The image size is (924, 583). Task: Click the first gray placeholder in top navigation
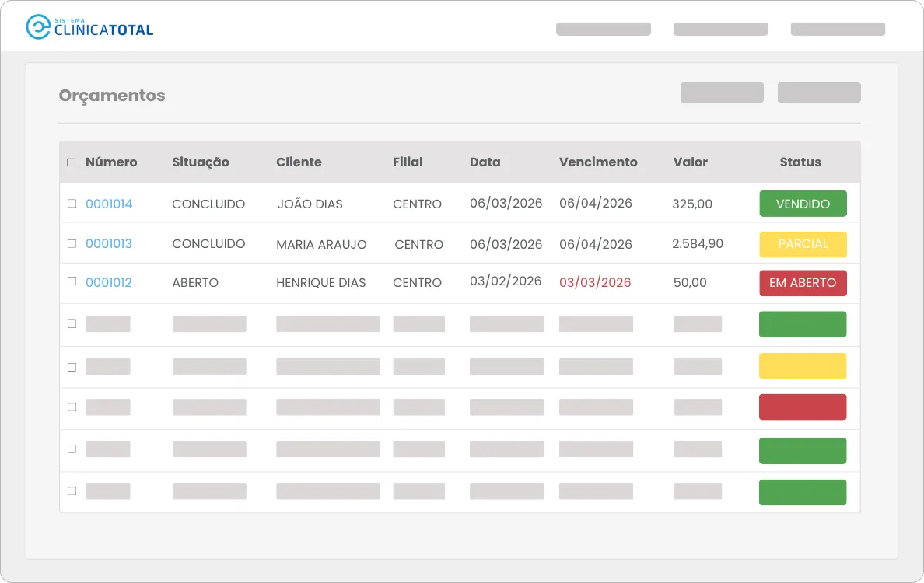[604, 29]
